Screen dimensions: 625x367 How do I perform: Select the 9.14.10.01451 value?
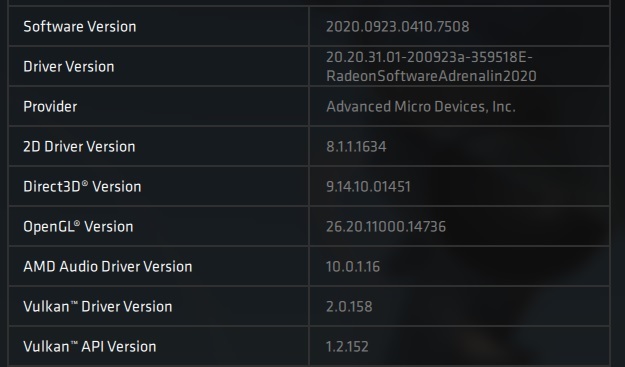[368, 186]
